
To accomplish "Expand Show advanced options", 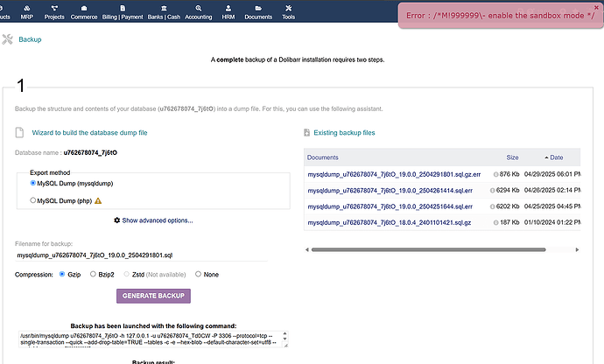I will point(158,220).
